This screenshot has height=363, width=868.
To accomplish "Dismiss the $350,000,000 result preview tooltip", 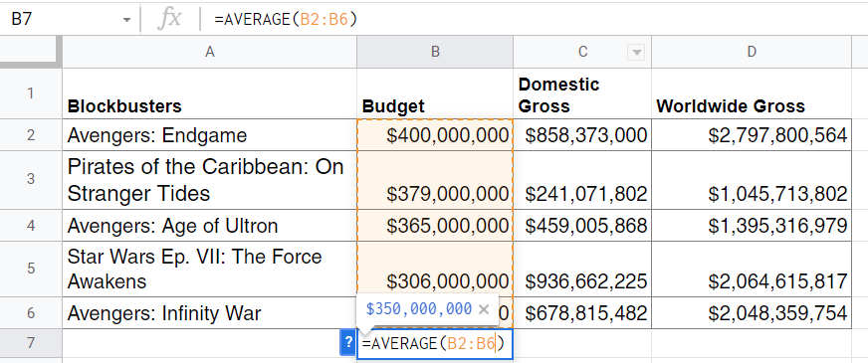I will [x=483, y=309].
